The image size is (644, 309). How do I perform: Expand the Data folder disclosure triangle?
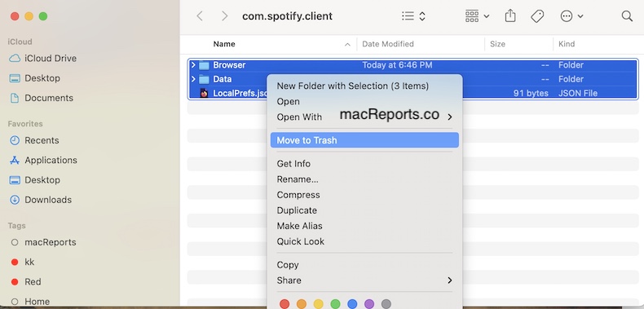(193, 79)
